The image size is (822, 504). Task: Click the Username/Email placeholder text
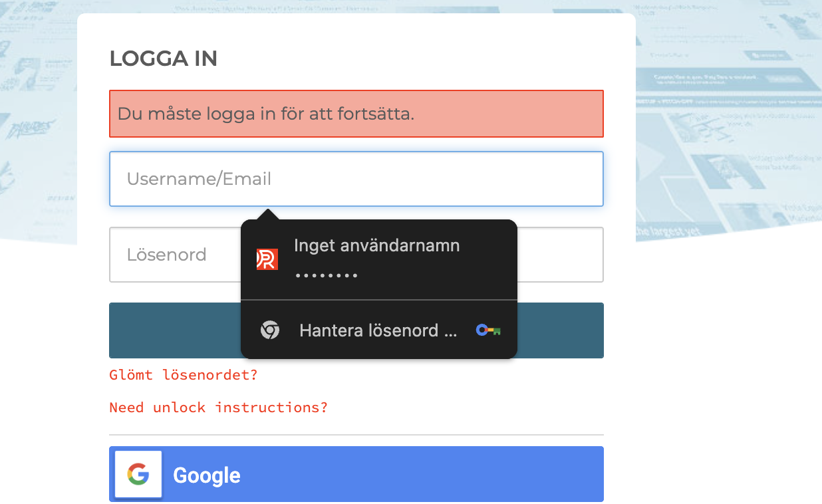199,179
